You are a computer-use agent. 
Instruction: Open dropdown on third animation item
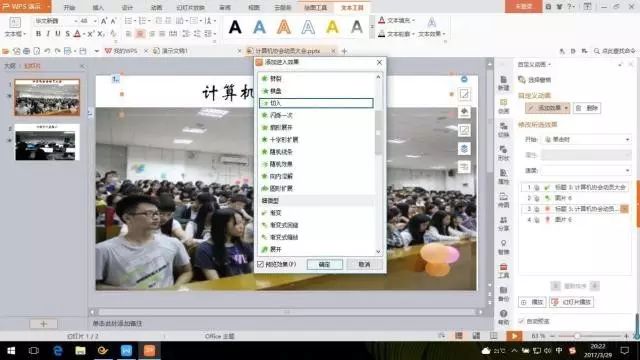pos(624,209)
